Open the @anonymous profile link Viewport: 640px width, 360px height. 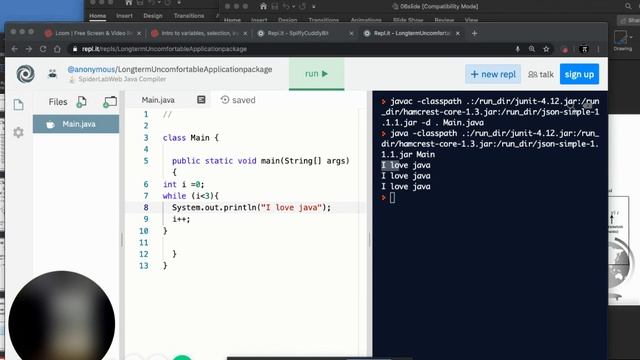coord(91,69)
